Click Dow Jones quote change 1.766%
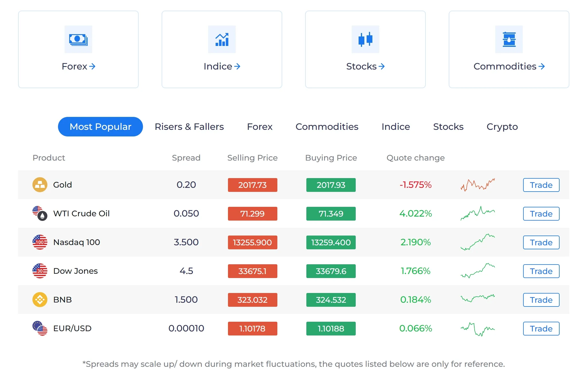Image resolution: width=588 pixels, height=378 pixels. pos(416,271)
